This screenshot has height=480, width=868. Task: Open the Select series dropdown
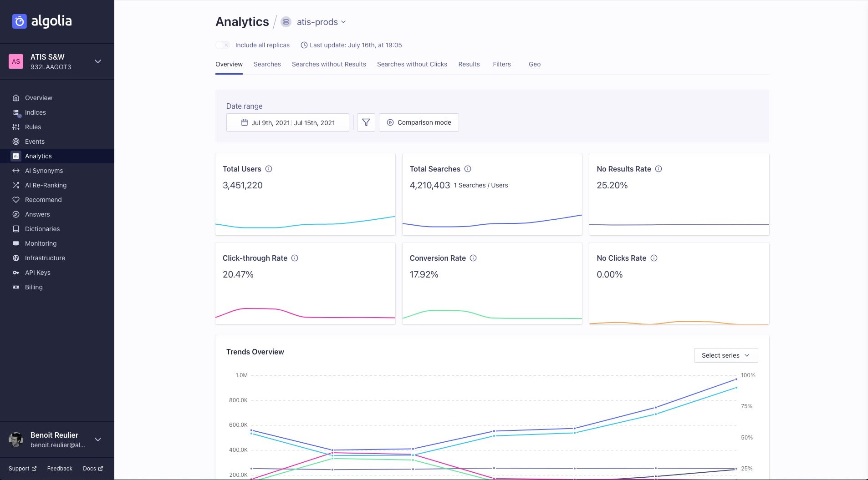(725, 355)
